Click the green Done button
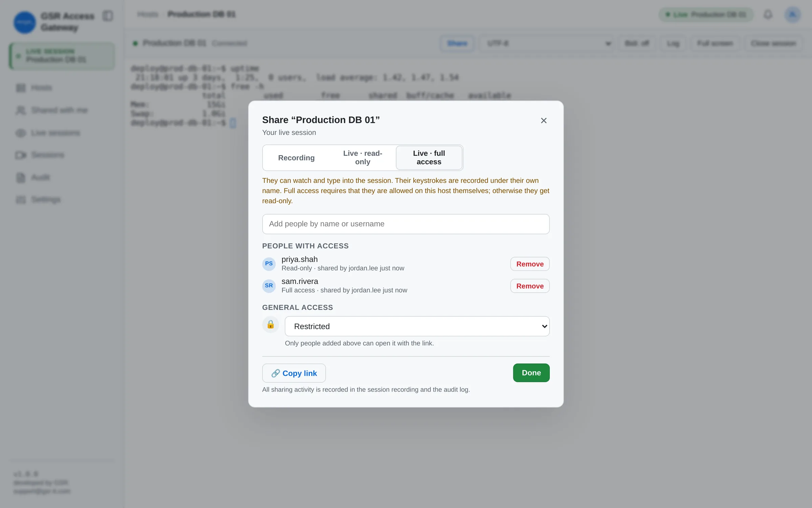Screen dimensions: 812x508 click(531, 373)
